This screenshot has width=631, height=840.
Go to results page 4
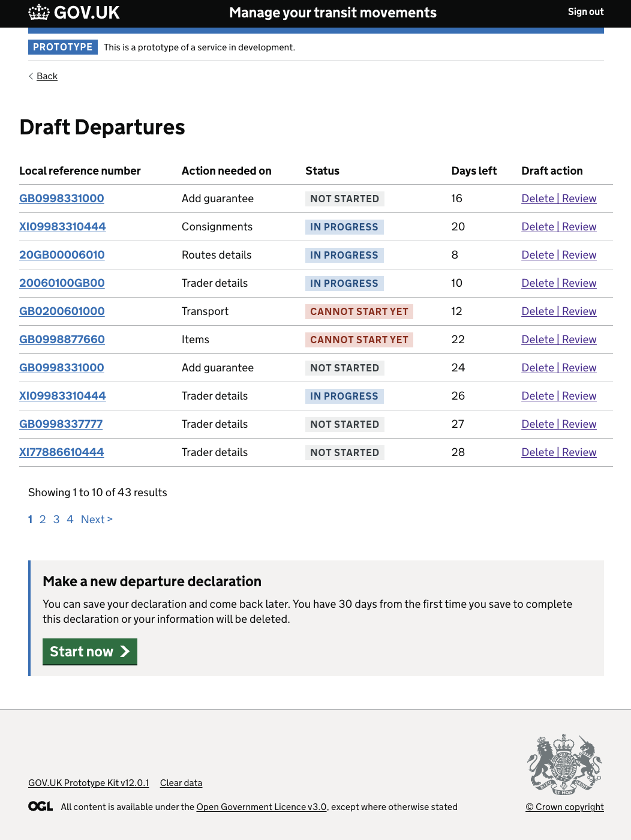pos(70,520)
